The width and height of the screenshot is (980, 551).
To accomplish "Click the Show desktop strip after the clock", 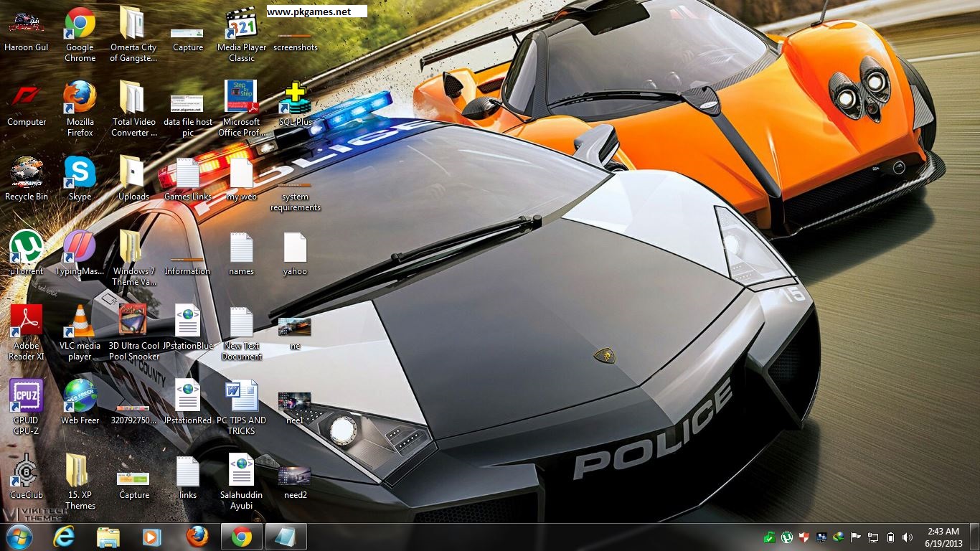I will pyautogui.click(x=974, y=537).
